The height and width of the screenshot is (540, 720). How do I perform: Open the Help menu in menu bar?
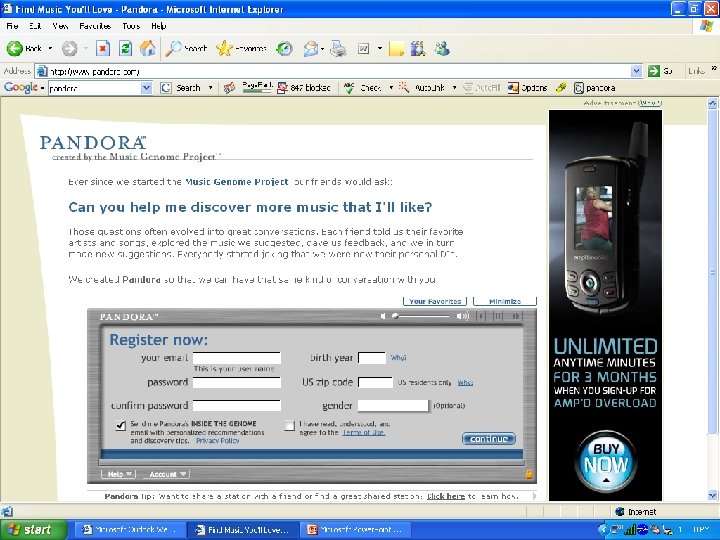158,26
